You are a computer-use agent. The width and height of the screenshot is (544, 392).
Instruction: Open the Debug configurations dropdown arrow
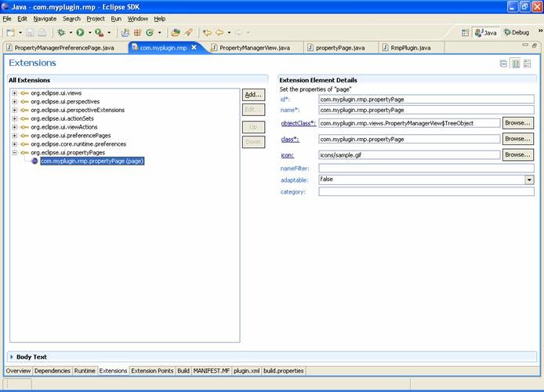[x=71, y=33]
